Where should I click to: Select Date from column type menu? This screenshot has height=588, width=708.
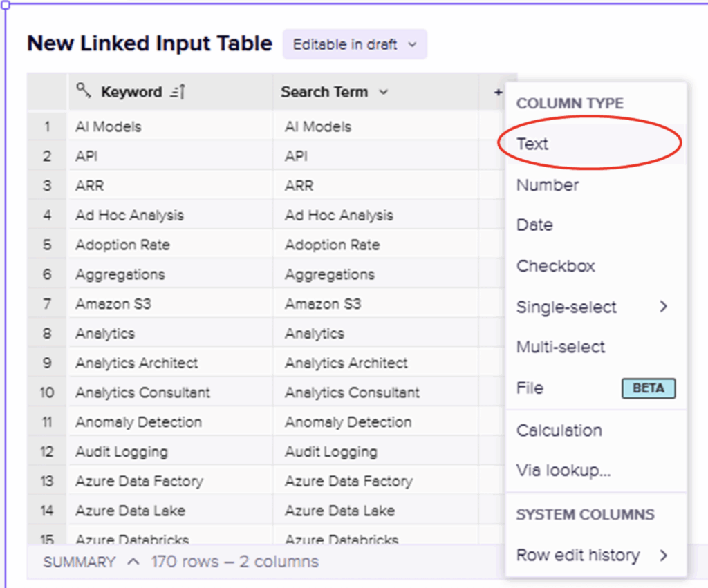coord(534,225)
